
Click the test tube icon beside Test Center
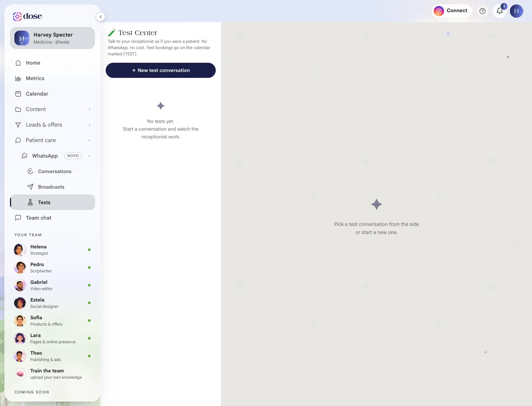(x=112, y=32)
